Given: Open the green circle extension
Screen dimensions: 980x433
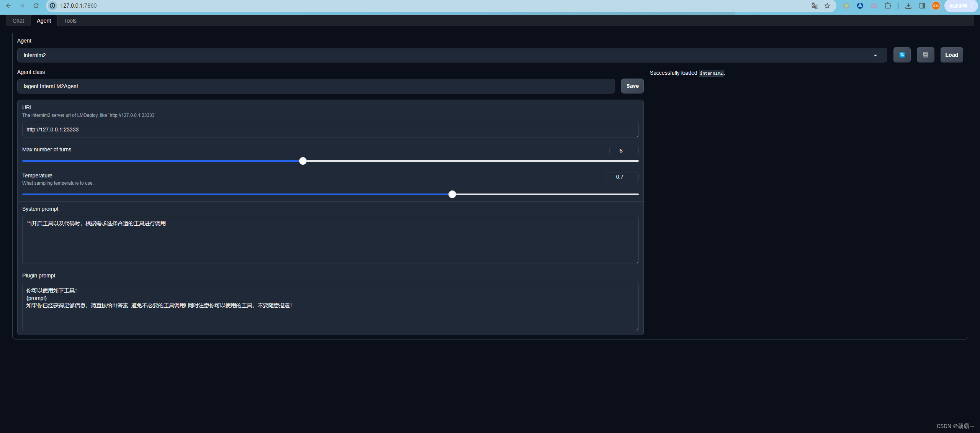Looking at the screenshot, I should 846,6.
